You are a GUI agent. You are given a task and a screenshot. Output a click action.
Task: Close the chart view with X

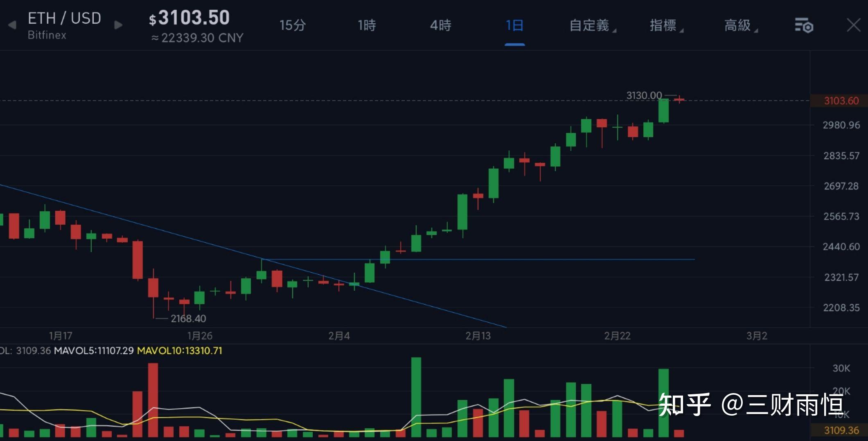click(854, 25)
